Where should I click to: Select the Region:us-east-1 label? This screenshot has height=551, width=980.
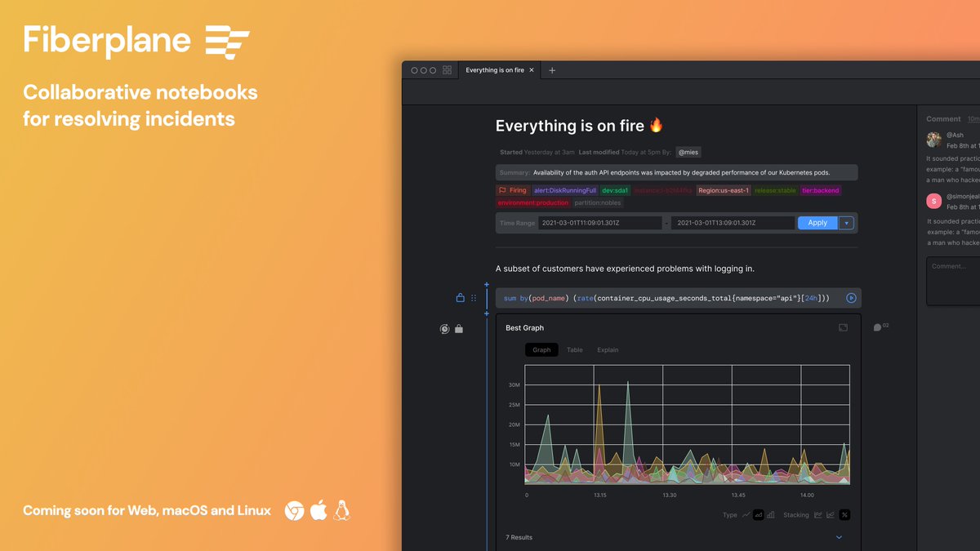(724, 190)
